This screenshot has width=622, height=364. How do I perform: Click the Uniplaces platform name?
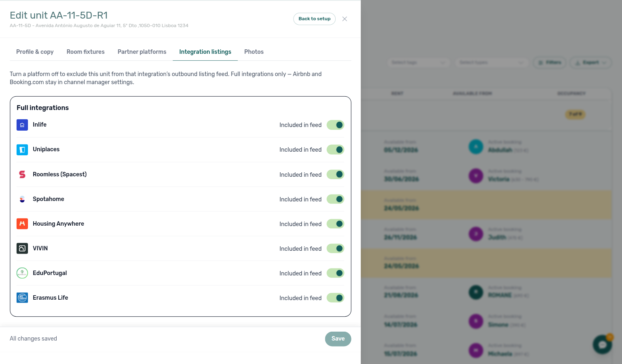click(x=46, y=149)
